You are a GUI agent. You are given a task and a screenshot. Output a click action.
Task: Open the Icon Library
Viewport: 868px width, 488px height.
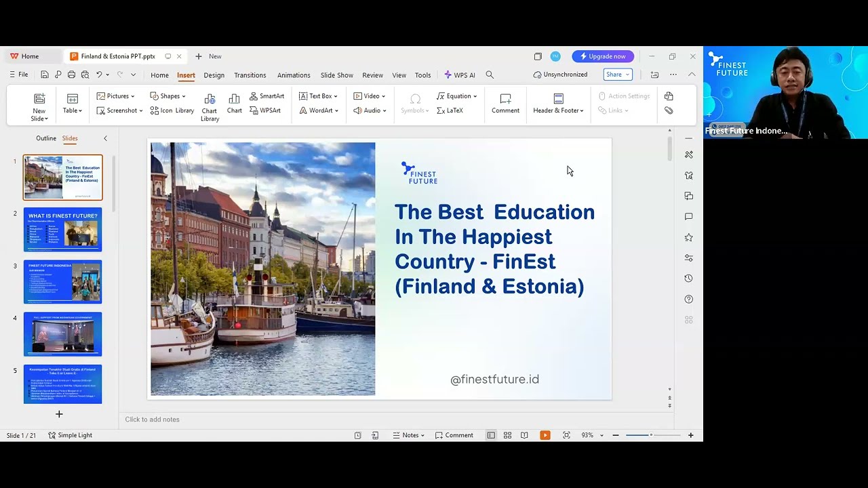tap(172, 110)
